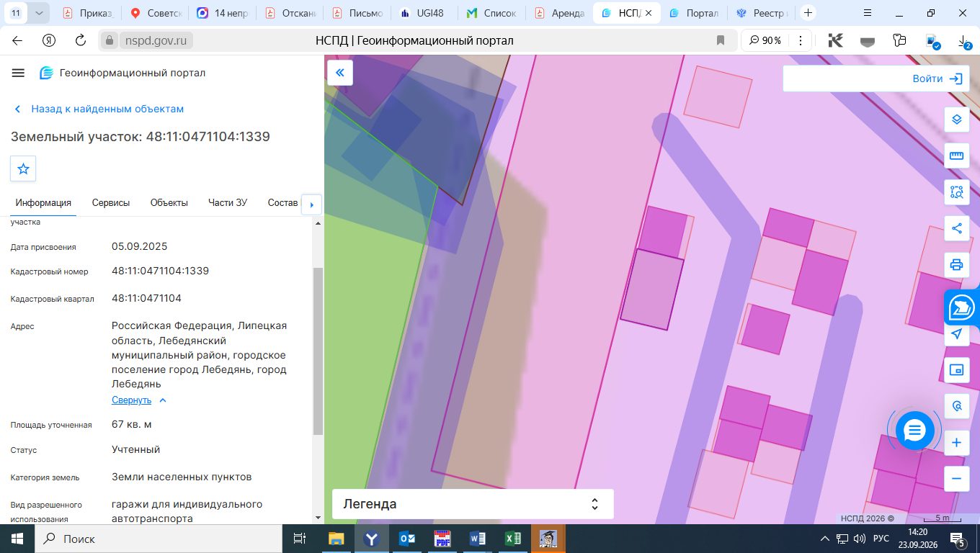Switch to the Объекты tab

(169, 202)
